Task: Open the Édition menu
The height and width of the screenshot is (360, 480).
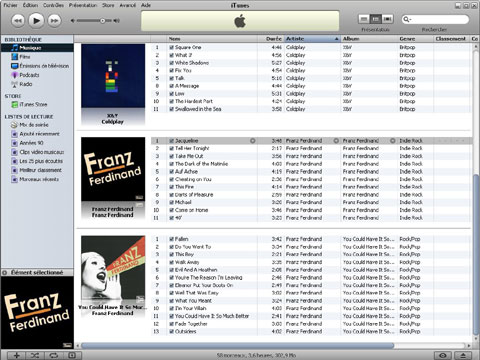Action: pos(30,5)
